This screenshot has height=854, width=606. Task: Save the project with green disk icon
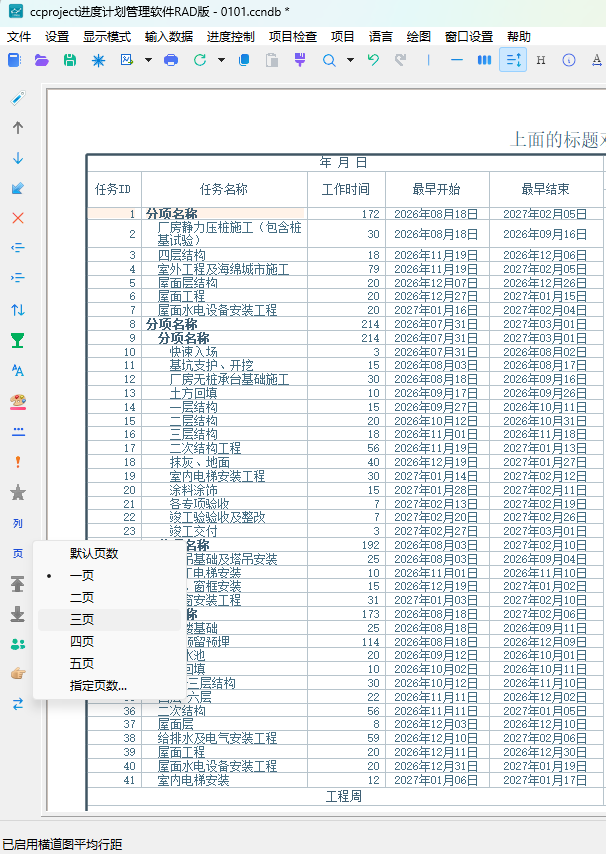click(x=70, y=60)
